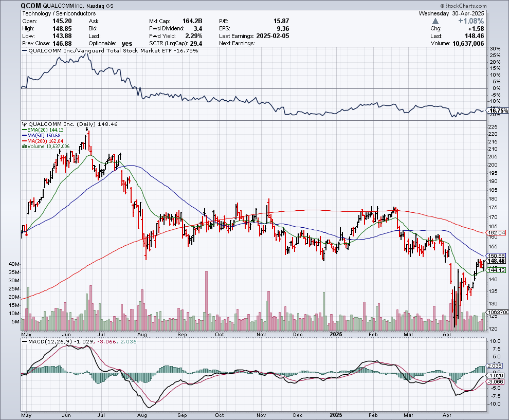Click the 2025 marker on the price chart date axis
This screenshot has width=509, height=420.
click(x=336, y=335)
